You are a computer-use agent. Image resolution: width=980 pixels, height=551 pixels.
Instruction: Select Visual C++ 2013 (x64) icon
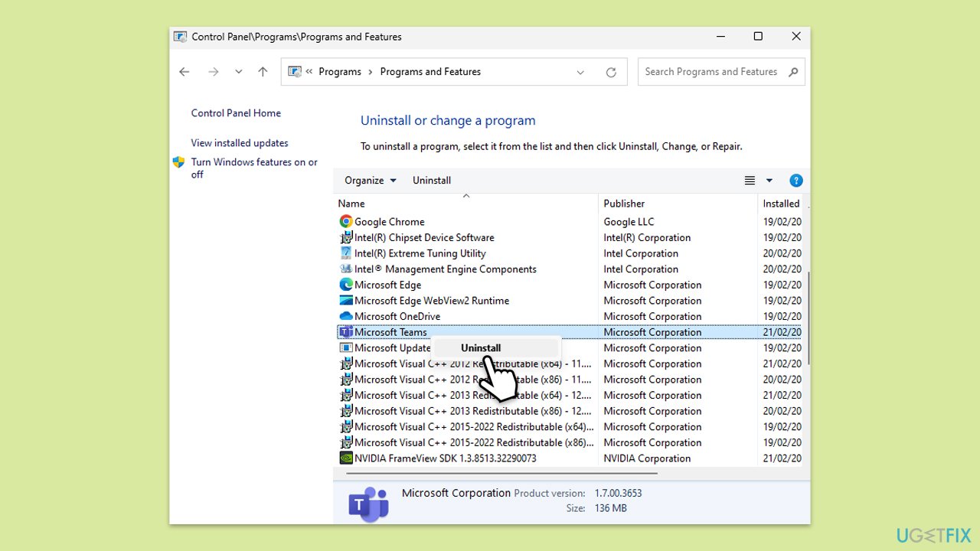pos(346,395)
